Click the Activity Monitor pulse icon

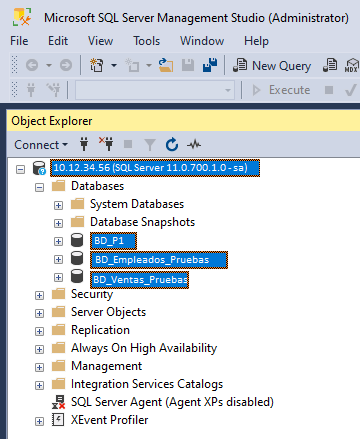pyautogui.click(x=194, y=145)
